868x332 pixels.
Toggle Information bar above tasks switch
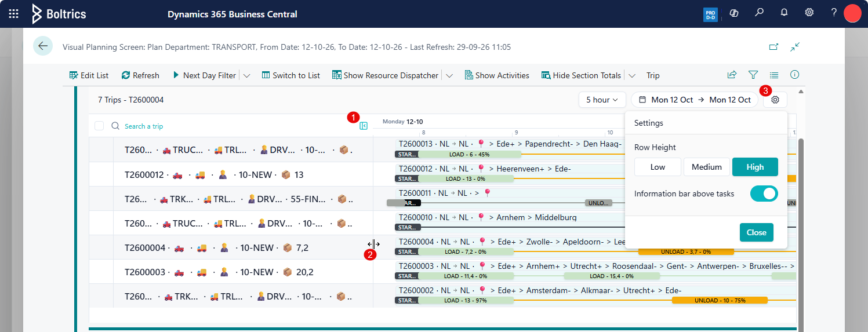[x=764, y=194]
